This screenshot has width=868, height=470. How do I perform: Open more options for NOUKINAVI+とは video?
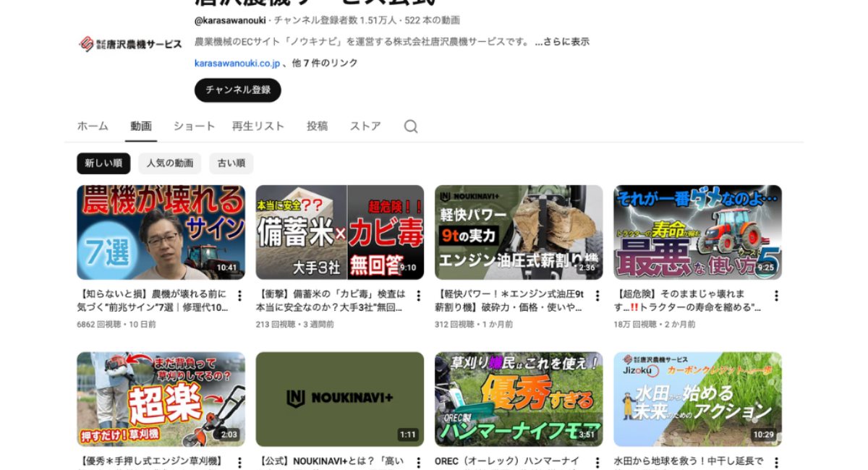pyautogui.click(x=418, y=462)
